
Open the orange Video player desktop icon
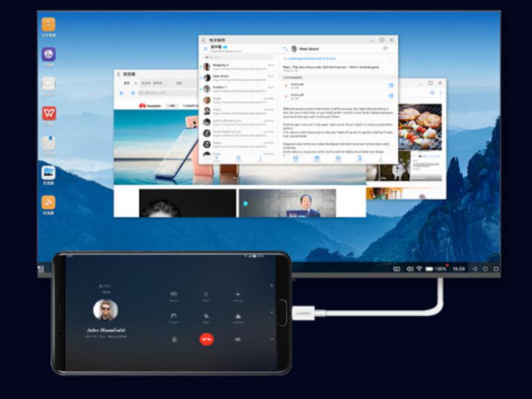pos(49,203)
